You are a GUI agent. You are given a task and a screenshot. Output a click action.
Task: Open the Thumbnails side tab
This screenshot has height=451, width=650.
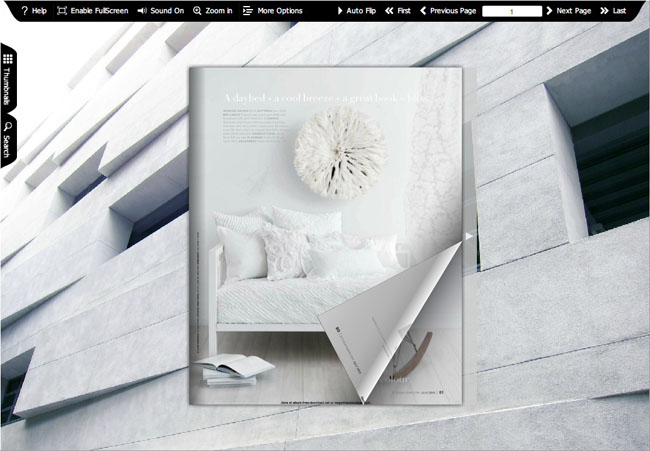tap(8, 78)
